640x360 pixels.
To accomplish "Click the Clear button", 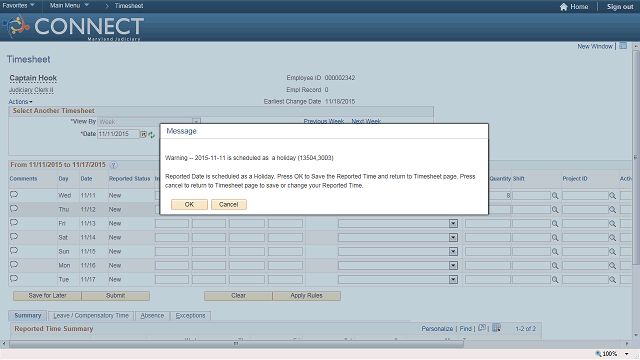I will (x=238, y=296).
